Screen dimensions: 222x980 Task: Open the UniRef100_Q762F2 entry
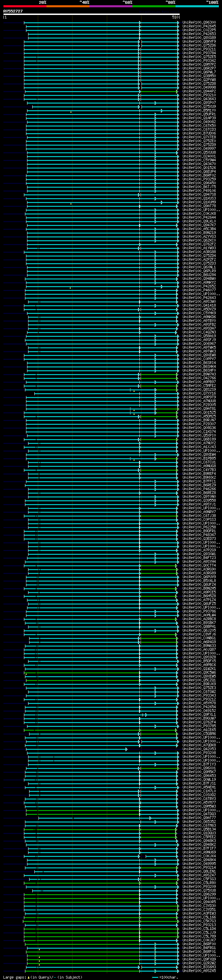click(x=199, y=244)
